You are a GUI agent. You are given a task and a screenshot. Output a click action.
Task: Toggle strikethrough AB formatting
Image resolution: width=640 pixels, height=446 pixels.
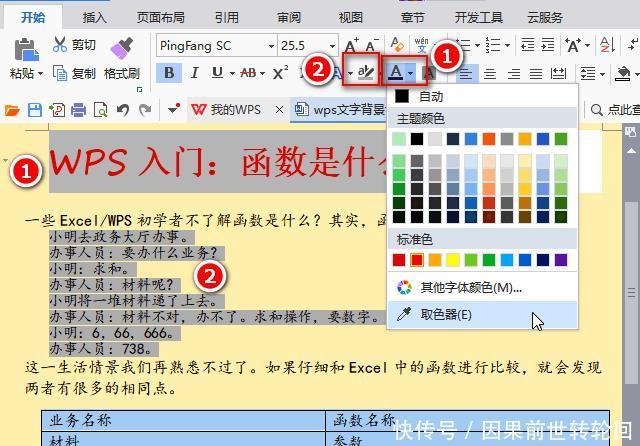click(x=248, y=73)
